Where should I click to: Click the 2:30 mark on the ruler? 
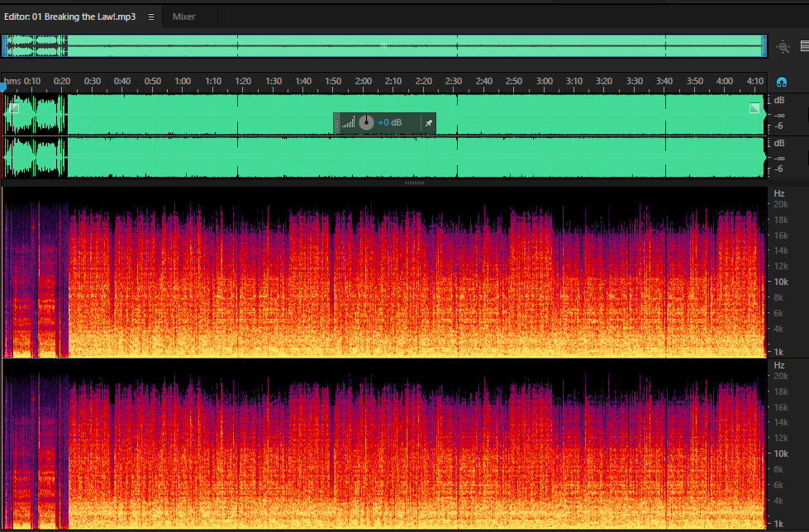(x=454, y=81)
